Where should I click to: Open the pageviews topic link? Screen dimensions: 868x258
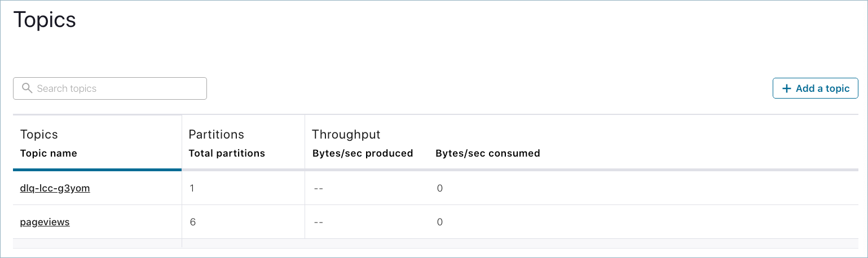pyautogui.click(x=45, y=222)
